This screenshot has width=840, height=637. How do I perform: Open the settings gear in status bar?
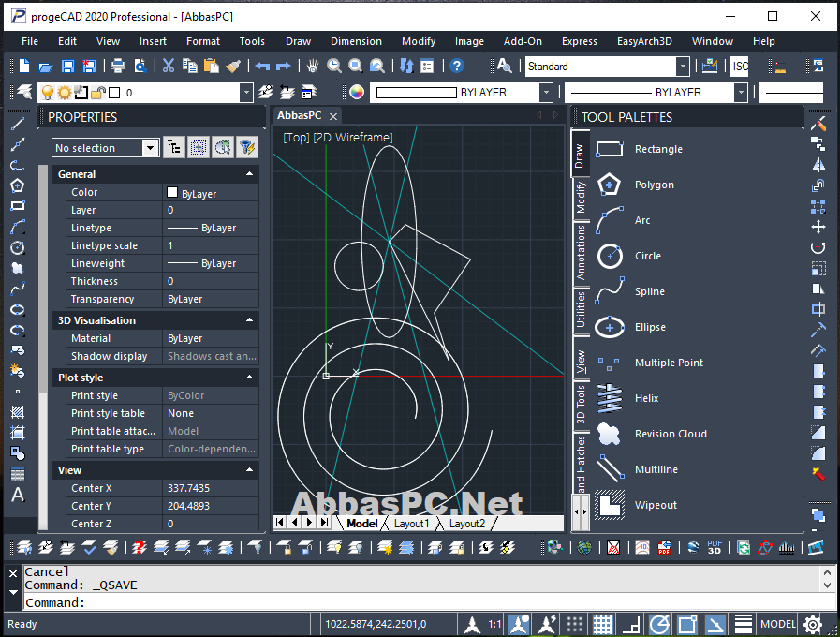click(x=813, y=624)
